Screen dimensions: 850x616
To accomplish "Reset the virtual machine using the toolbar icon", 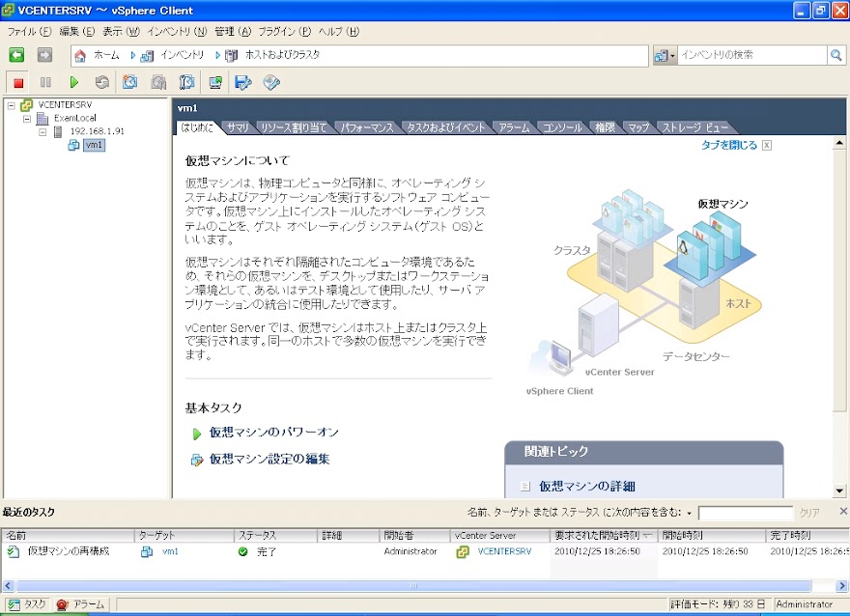I will pos(102,82).
